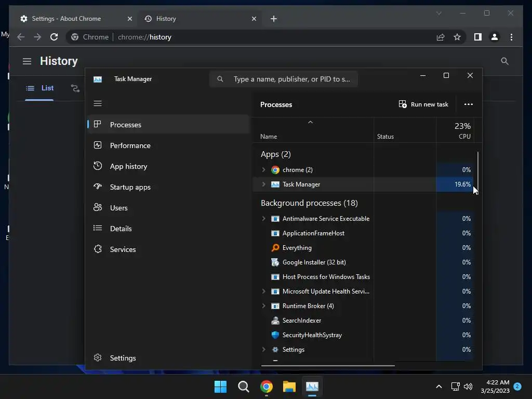
Task: Click the Task Manager app row icon
Action: [275, 184]
